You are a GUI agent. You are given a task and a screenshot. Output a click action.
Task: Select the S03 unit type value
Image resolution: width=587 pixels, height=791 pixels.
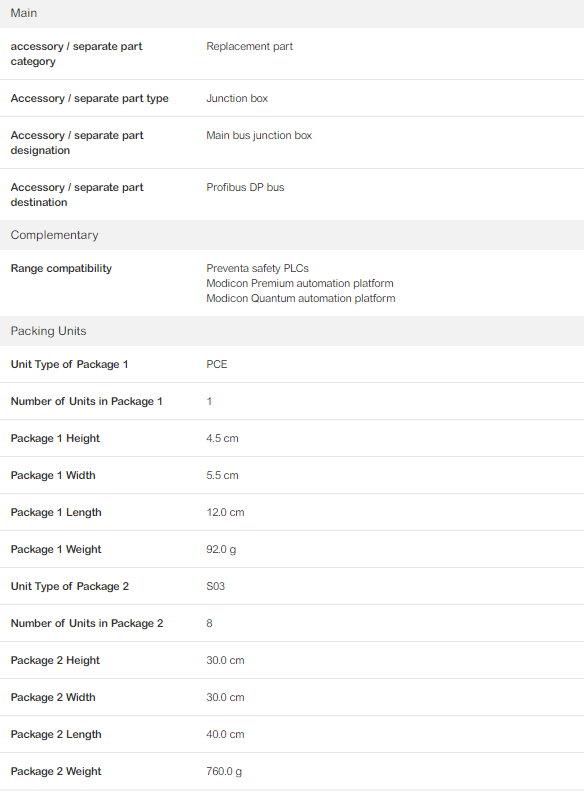(215, 586)
